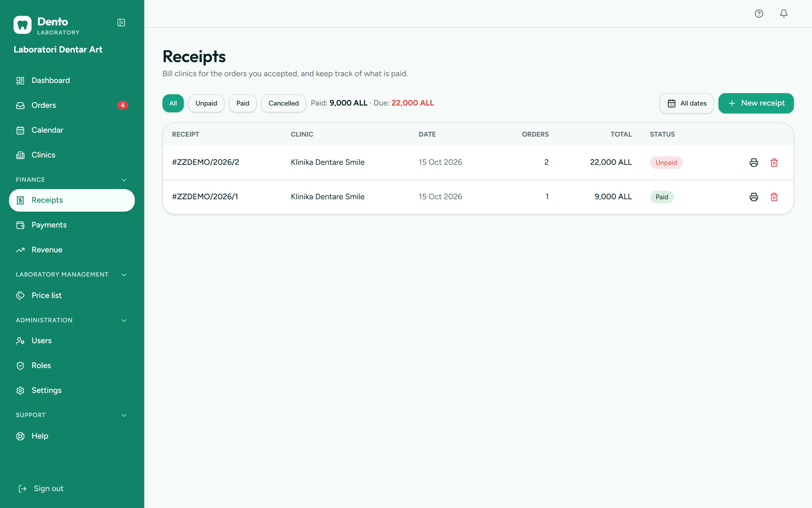Open the Price list page
Viewport: 812px width, 508px height.
click(72, 296)
